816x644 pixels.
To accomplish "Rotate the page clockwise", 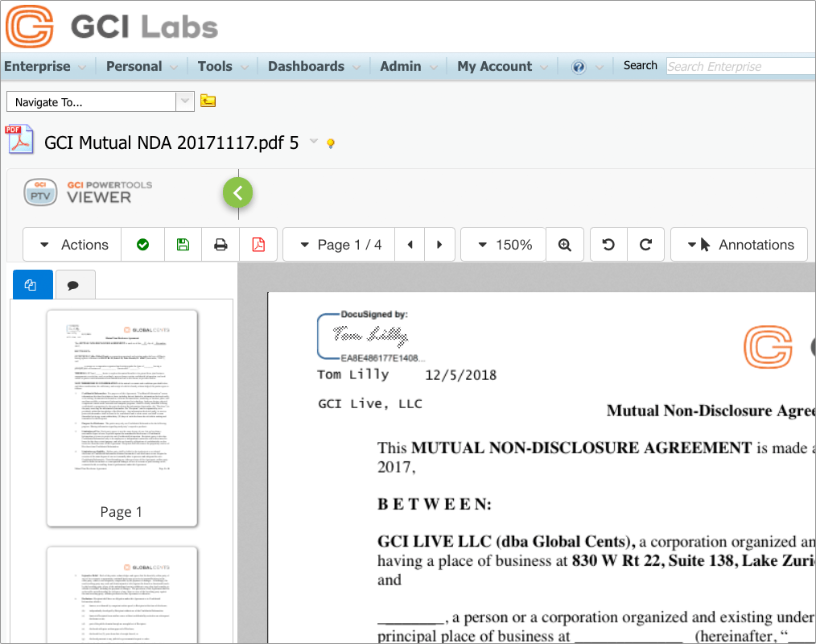I will pyautogui.click(x=646, y=245).
